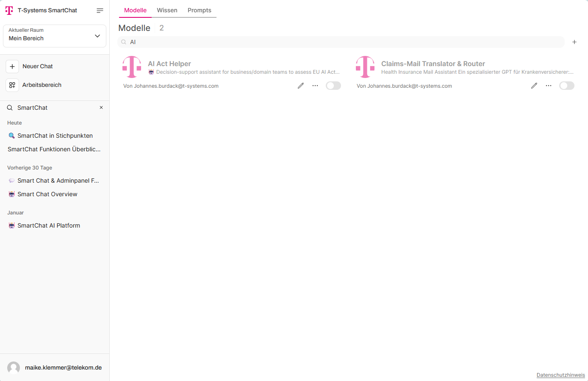
Task: Open the Arbeitsbereich workspace
Action: 42,85
